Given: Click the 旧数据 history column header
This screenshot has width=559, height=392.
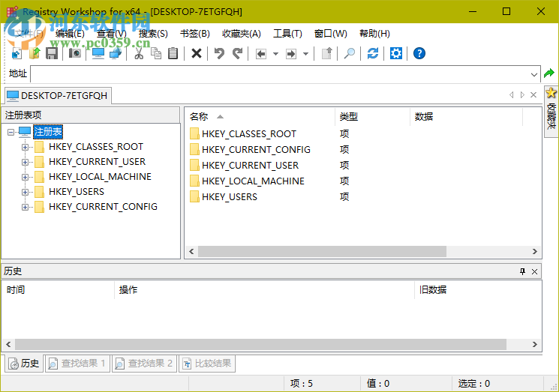Looking at the screenshot, I should click(x=478, y=290).
